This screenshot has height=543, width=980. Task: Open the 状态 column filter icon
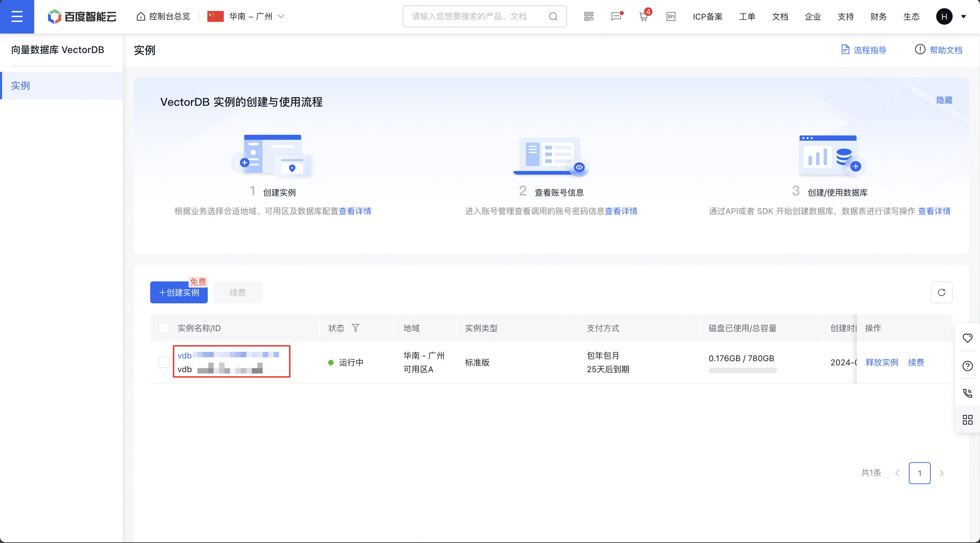(x=355, y=328)
